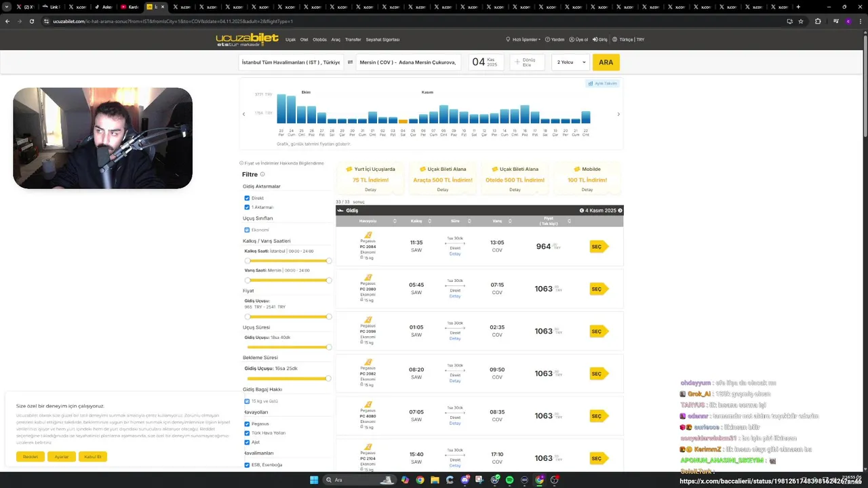The height and width of the screenshot is (488, 868).
Task: Open the Otel menu item
Action: point(304,39)
